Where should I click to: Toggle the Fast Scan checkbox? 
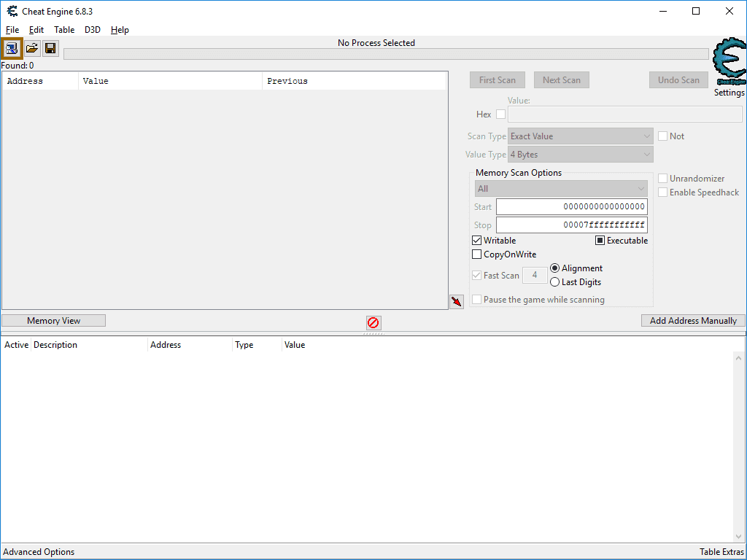[476, 275]
